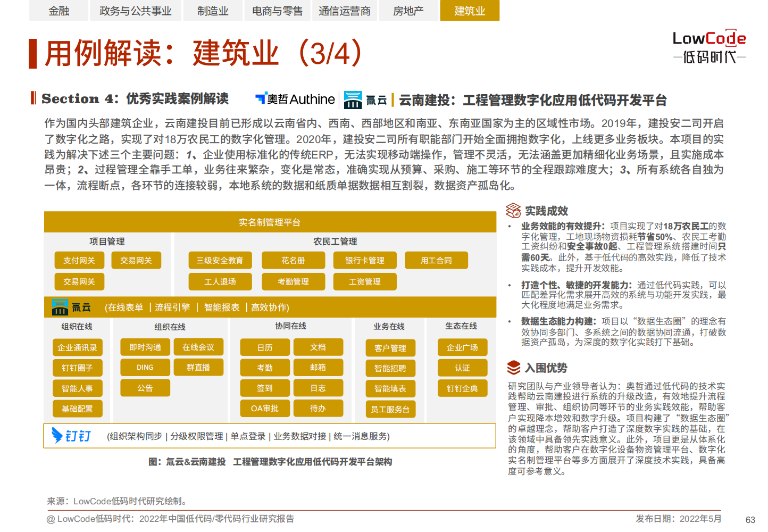Screen dimensions: 768x532
Task: Click the 实名制管理平台 header bar
Action: coord(270,222)
